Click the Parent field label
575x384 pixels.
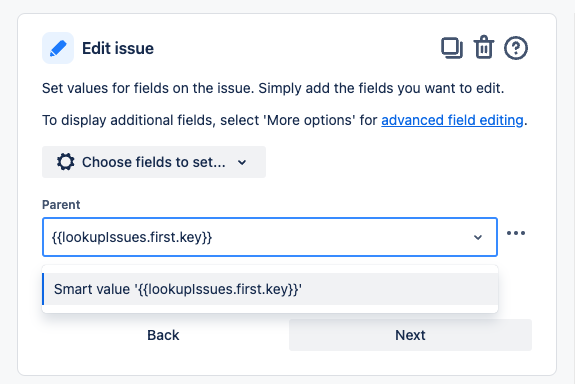click(x=61, y=205)
